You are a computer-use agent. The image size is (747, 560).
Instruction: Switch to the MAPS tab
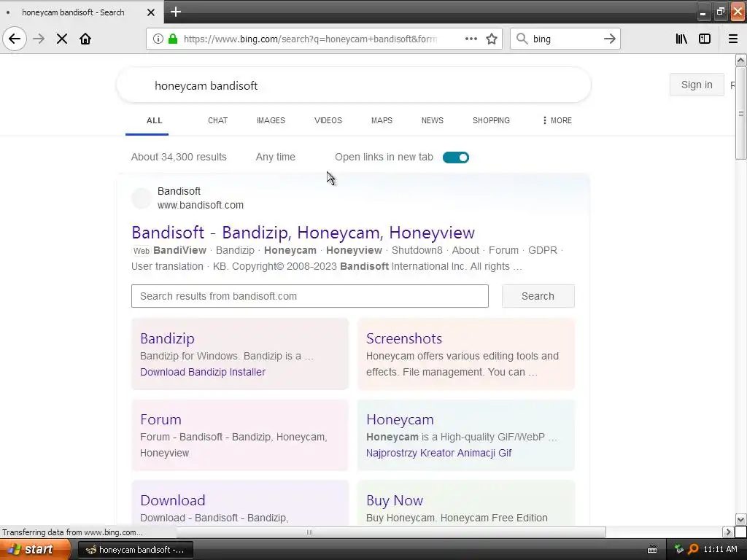(x=382, y=120)
